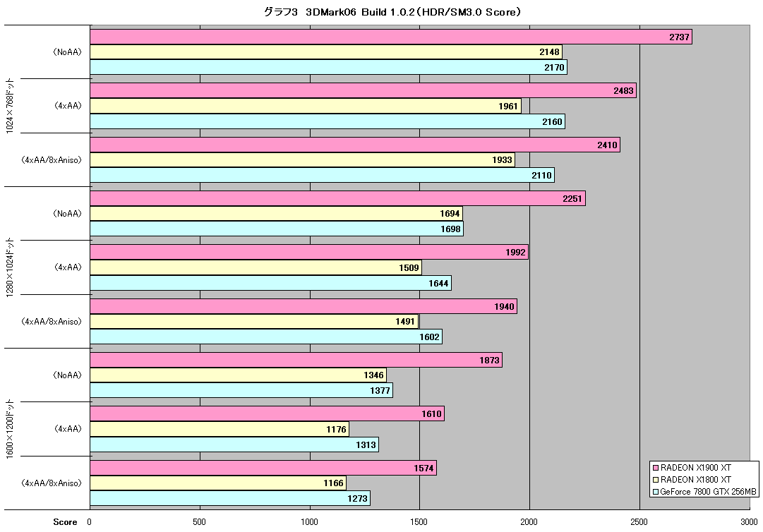763x532 pixels.
Task: Click the pink bar with value 1873
Action: point(296,360)
